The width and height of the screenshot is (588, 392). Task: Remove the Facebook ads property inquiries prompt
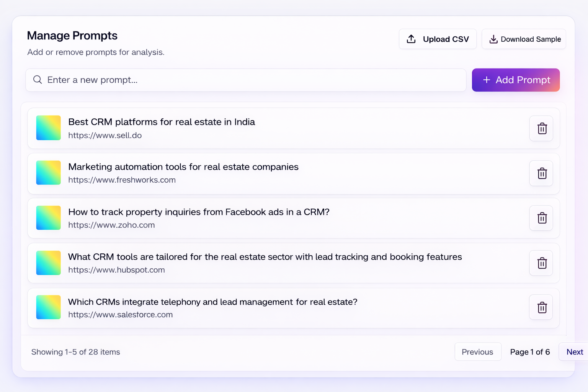coord(541,218)
